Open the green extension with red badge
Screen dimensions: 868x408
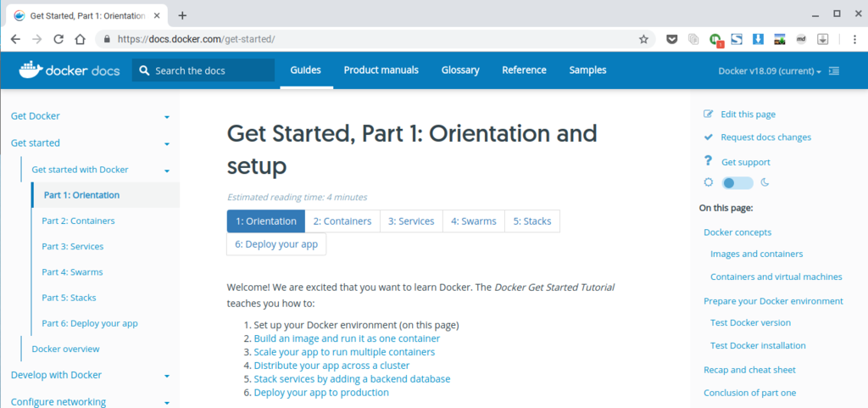[716, 40]
